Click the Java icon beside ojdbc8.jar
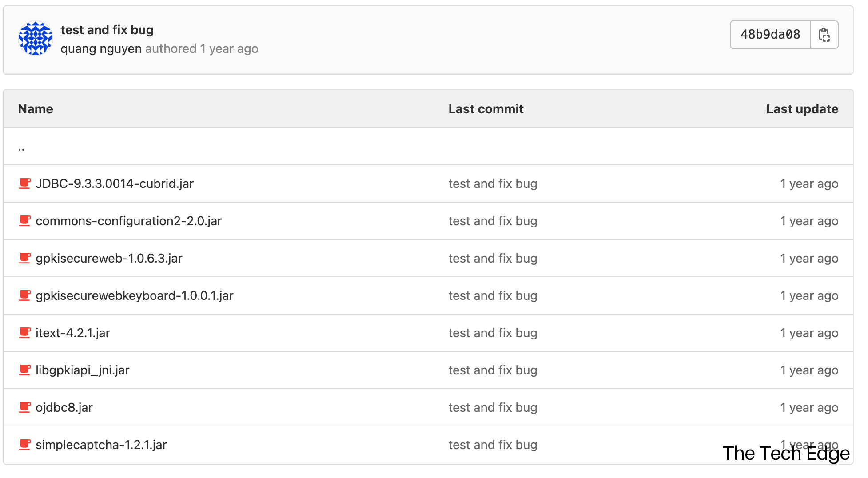The width and height of the screenshot is (868, 478). click(25, 407)
